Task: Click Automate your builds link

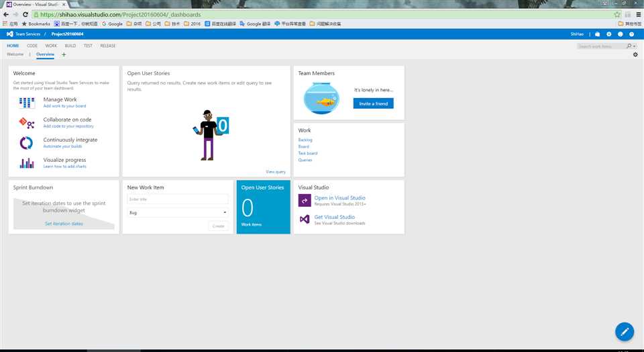Action: 62,146
